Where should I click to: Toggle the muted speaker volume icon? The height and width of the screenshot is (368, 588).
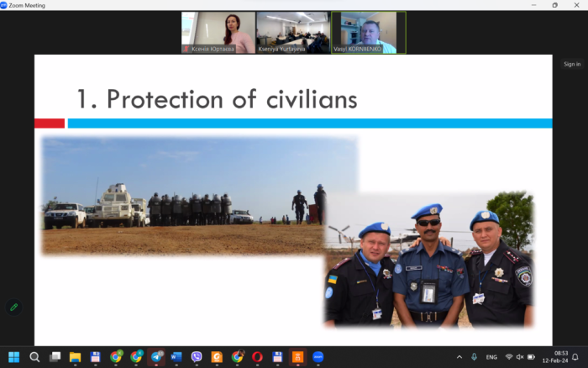[x=520, y=357]
